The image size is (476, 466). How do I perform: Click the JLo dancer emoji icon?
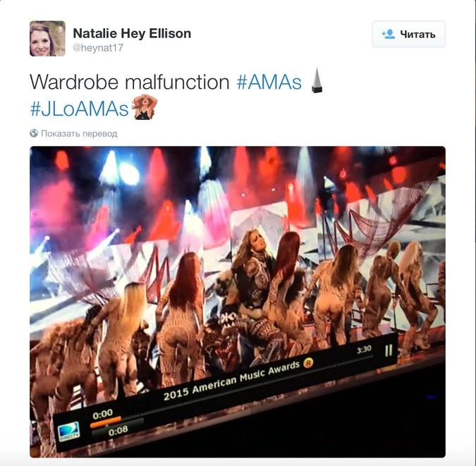click(x=145, y=107)
